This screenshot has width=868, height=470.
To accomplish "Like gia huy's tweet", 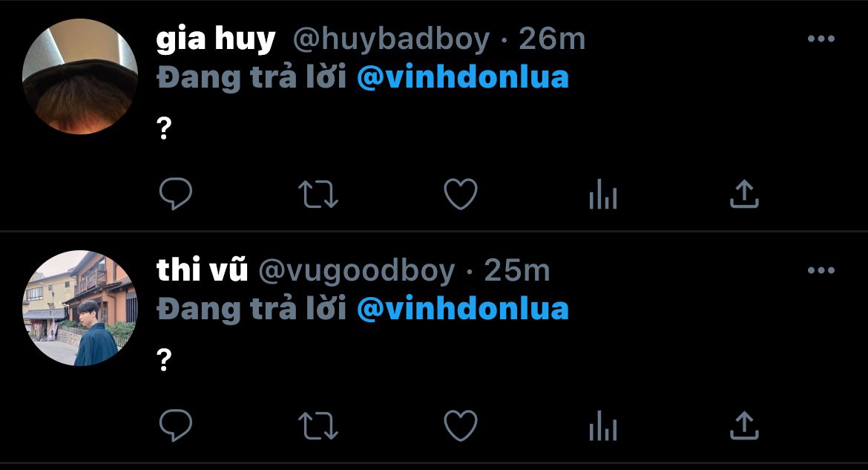I will point(461,194).
